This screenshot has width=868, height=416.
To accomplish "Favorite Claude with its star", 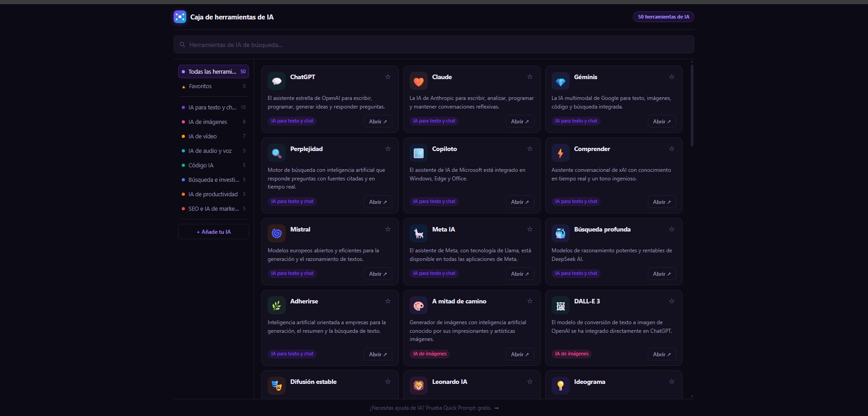I will click(530, 77).
